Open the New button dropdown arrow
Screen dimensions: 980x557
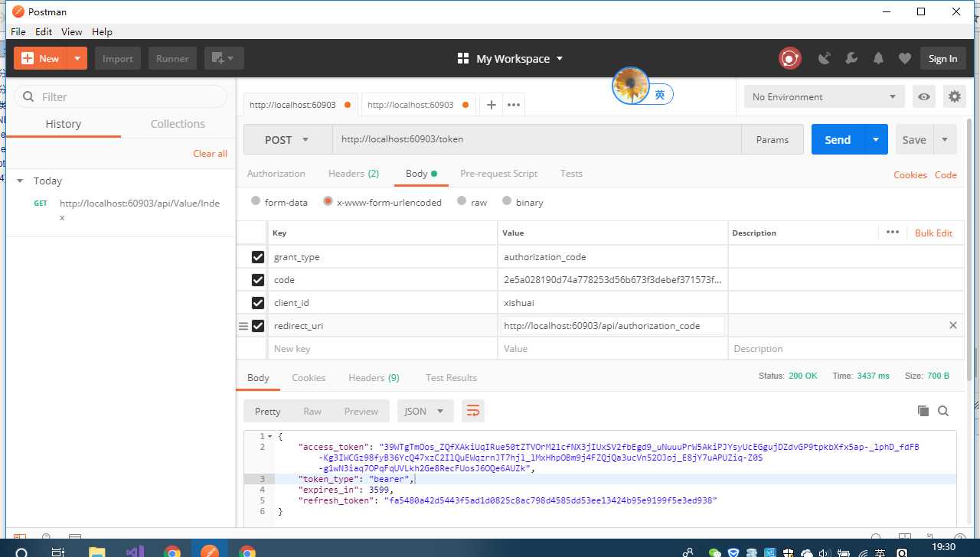(x=77, y=58)
